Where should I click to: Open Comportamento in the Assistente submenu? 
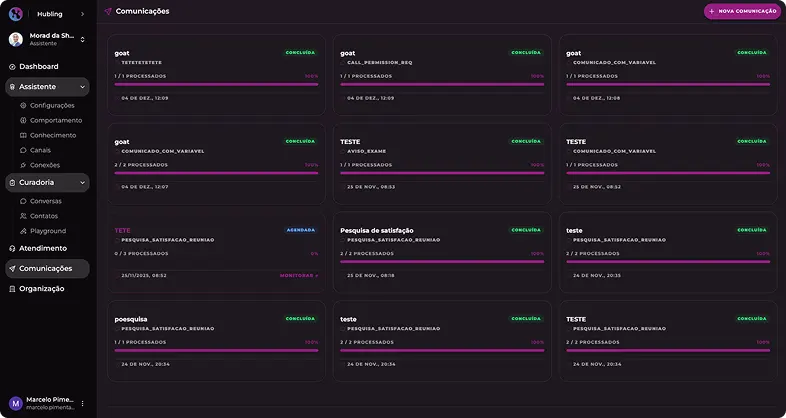pos(55,120)
